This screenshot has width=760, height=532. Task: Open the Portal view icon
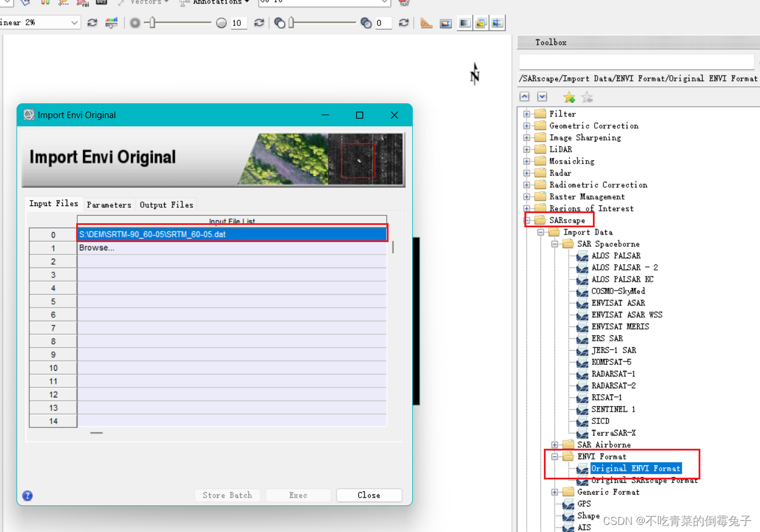click(x=446, y=24)
